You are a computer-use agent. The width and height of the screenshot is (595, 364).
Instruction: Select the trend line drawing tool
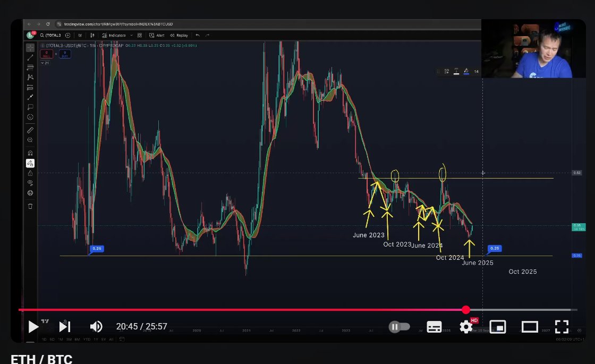(30, 58)
